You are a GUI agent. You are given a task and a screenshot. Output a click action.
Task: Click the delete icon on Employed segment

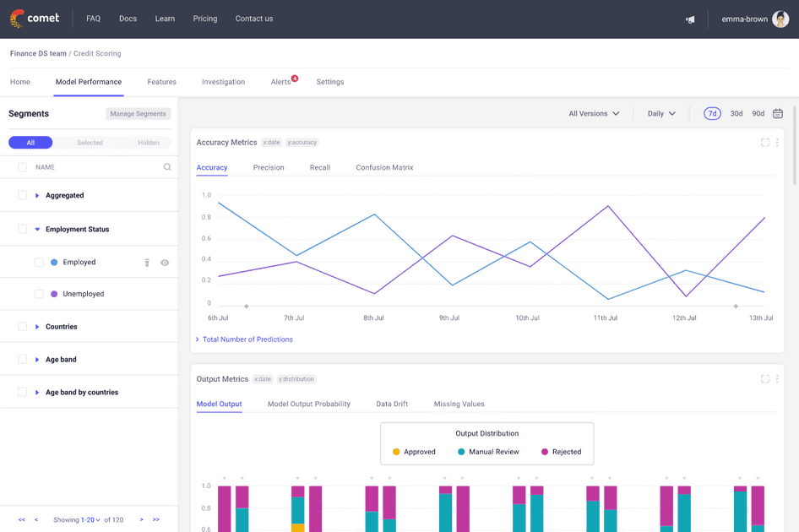(148, 263)
